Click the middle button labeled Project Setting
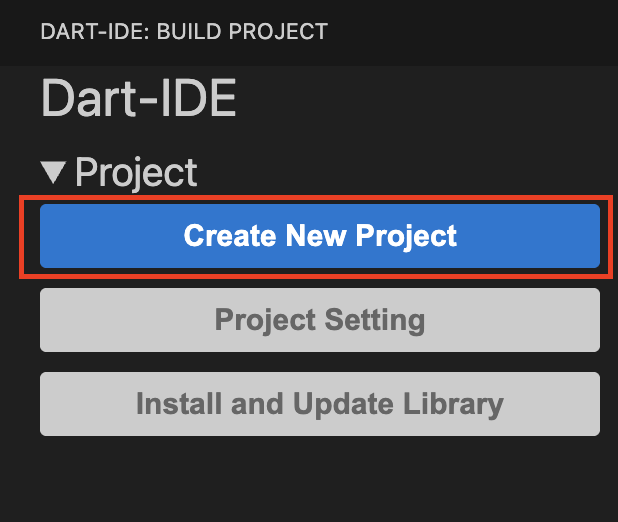This screenshot has width=618, height=522. pyautogui.click(x=320, y=320)
